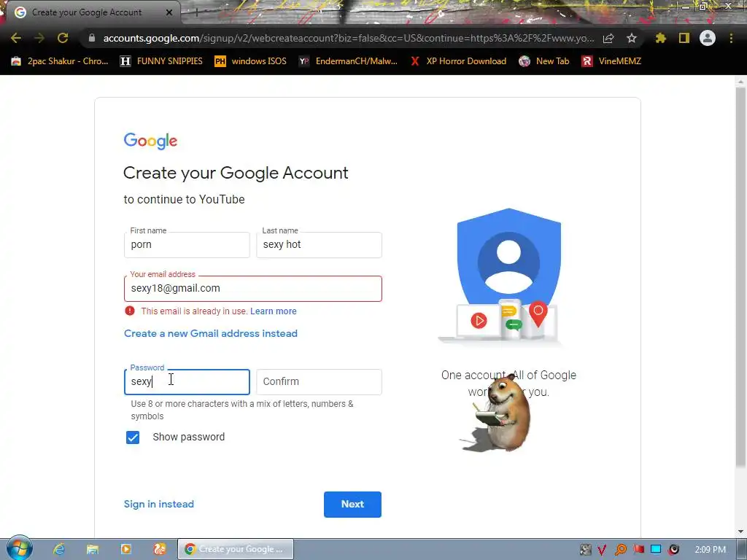Click the vertical scrollbar thumb
This screenshot has height=560, width=747.
tap(740, 276)
